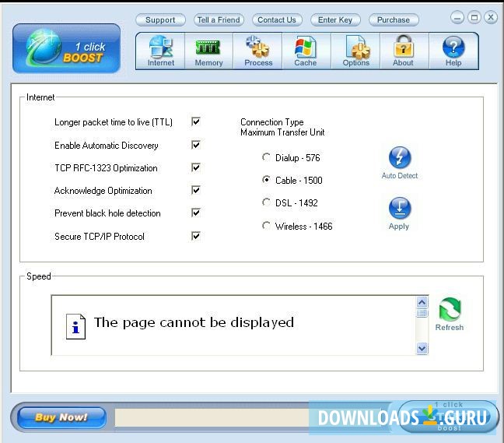Click the 'Connection Type' label
Screen dimensions: 504x443
(x=272, y=122)
